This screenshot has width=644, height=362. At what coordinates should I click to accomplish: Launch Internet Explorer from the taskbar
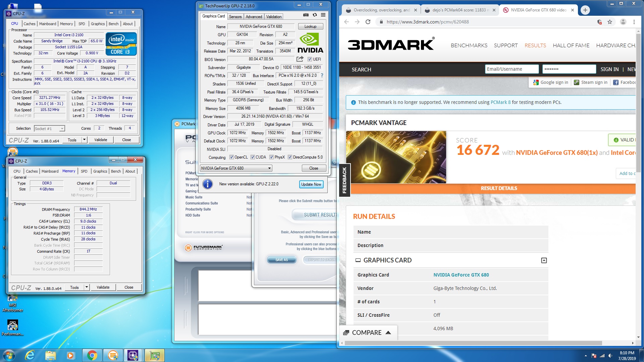coord(30,355)
